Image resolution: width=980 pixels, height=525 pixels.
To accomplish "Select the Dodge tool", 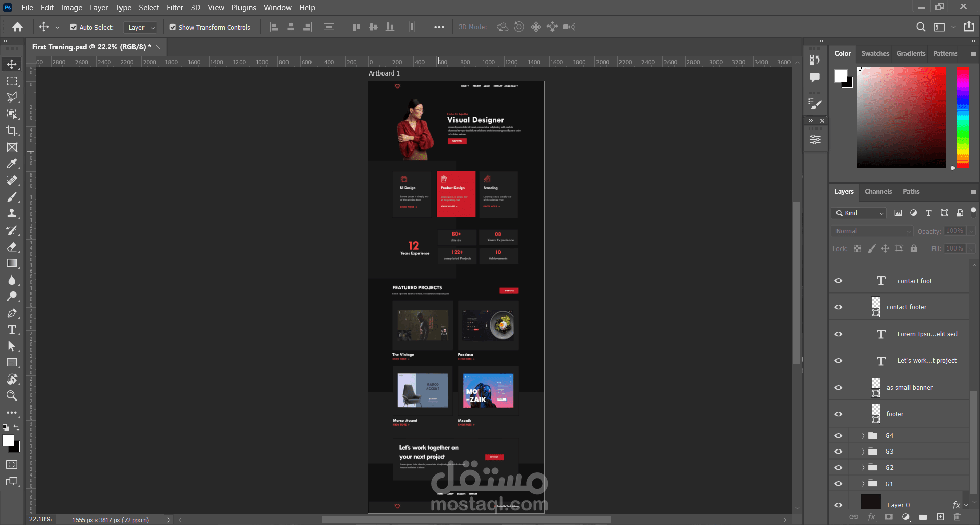I will click(x=12, y=296).
